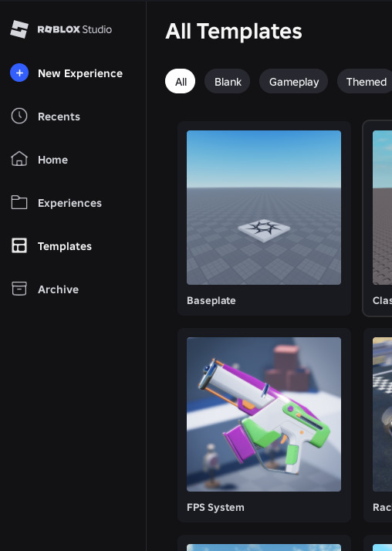Click the Baseplate template name

coord(211,301)
